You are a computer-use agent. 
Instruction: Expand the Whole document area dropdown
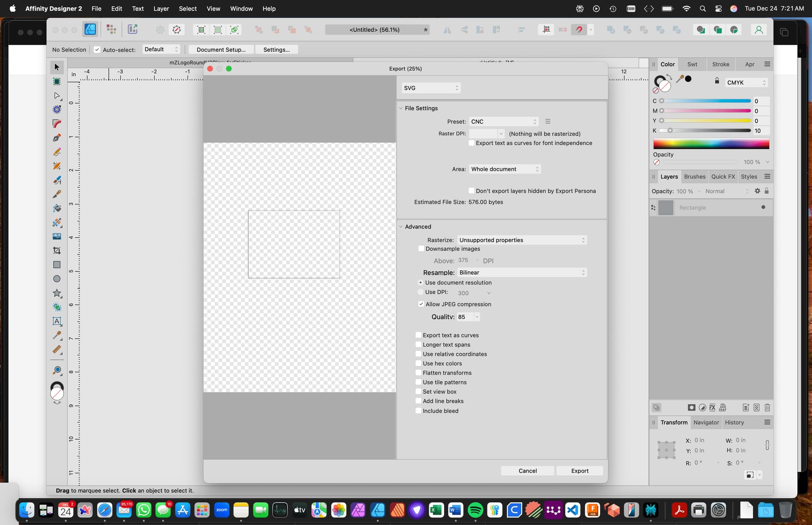[505, 169]
